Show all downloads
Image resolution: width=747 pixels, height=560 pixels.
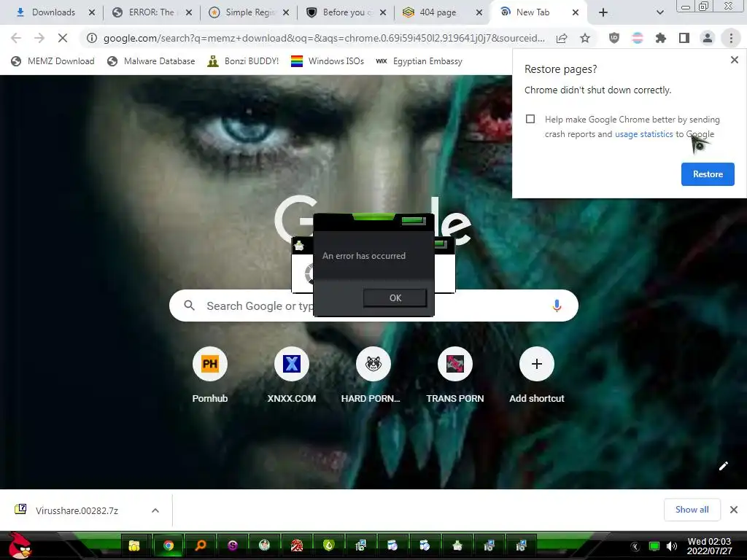[692, 510]
